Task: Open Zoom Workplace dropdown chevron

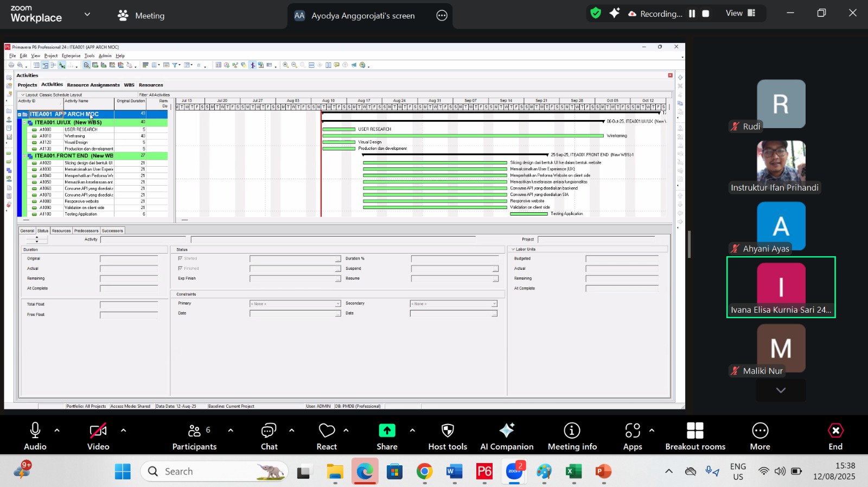Action: [x=87, y=15]
